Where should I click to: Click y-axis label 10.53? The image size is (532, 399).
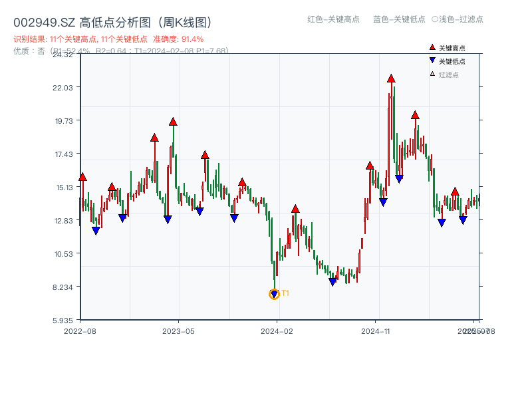(64, 254)
